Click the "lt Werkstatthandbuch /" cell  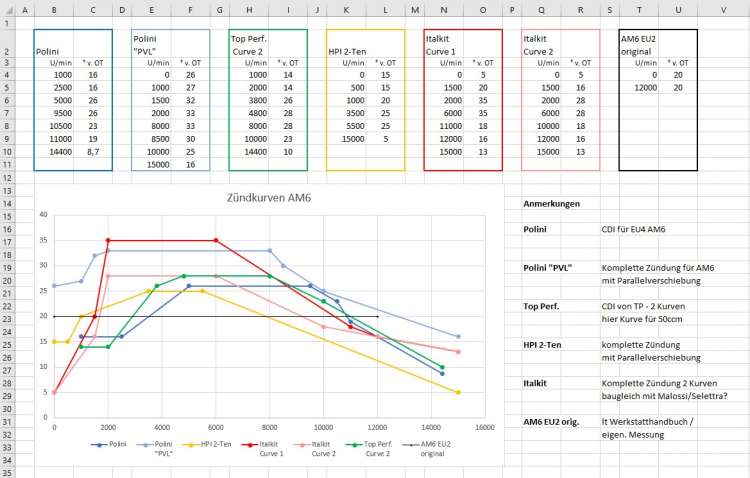(x=649, y=423)
